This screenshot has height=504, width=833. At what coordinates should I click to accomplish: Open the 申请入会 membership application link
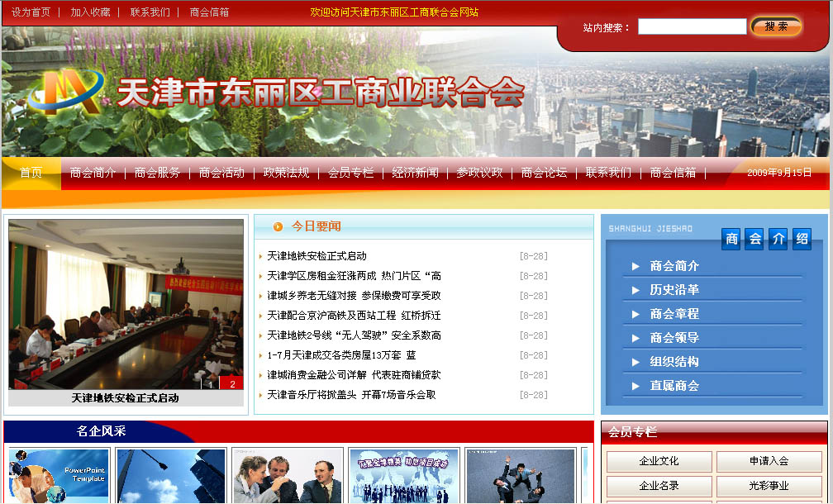tap(769, 462)
